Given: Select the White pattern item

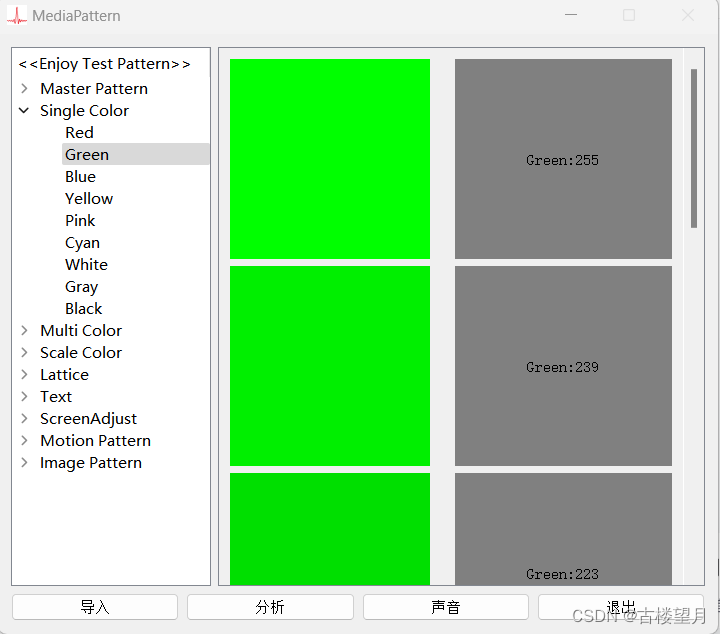Looking at the screenshot, I should tap(86, 264).
